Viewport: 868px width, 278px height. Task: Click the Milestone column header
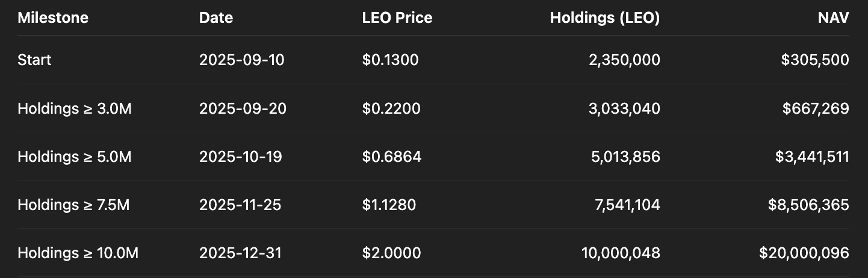tap(53, 18)
